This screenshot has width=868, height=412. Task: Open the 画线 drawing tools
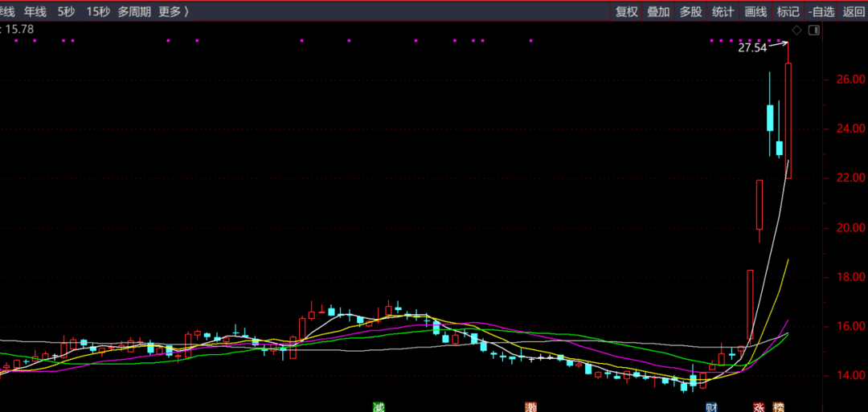(x=755, y=11)
